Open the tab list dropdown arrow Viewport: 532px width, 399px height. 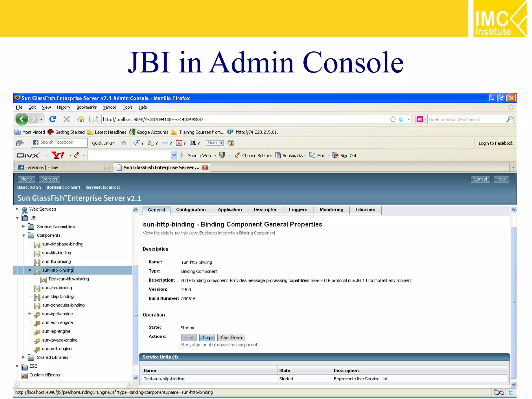click(x=513, y=168)
